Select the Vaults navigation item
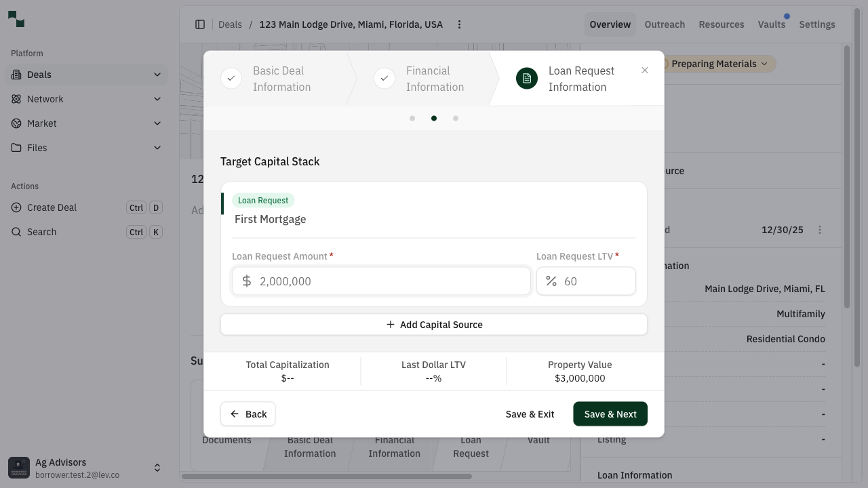Image resolution: width=868 pixels, height=488 pixels. coord(772,24)
